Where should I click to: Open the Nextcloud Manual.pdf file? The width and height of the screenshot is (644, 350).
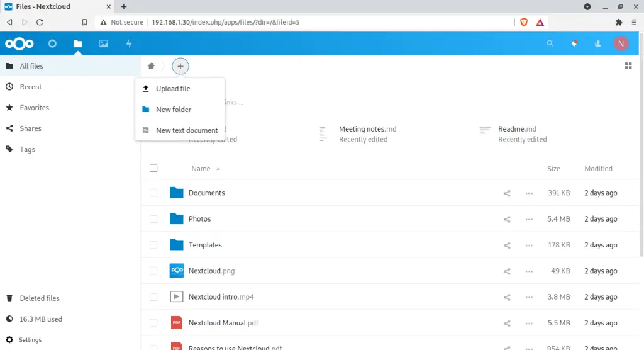pyautogui.click(x=223, y=323)
